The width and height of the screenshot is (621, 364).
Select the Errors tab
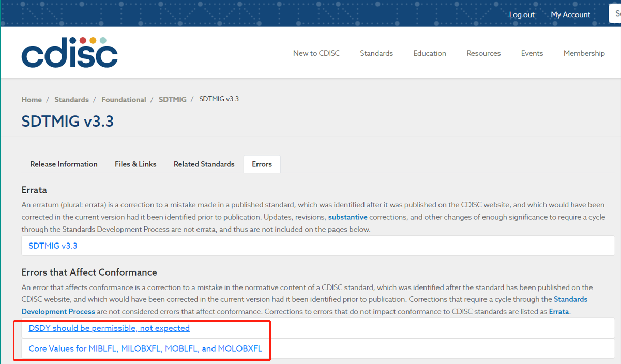[262, 164]
